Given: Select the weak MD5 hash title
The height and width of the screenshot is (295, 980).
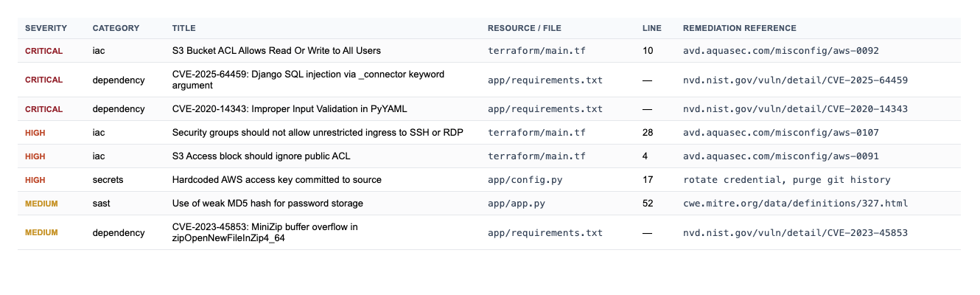Looking at the screenshot, I should (x=267, y=204).
